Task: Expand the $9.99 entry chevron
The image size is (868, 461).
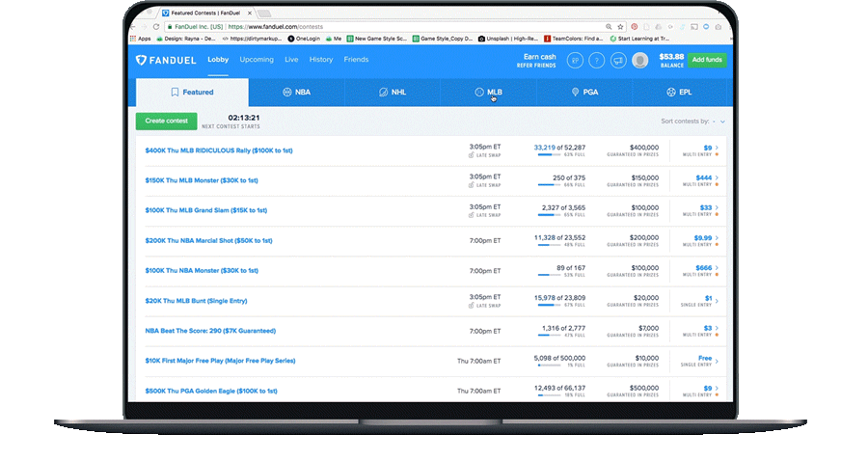Action: tap(717, 238)
